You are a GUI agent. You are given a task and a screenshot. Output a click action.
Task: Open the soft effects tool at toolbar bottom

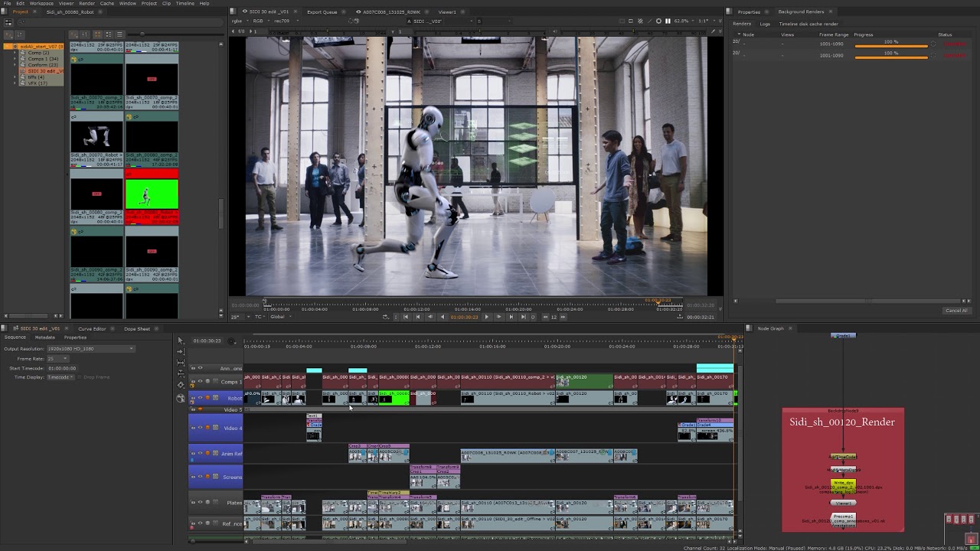(181, 398)
